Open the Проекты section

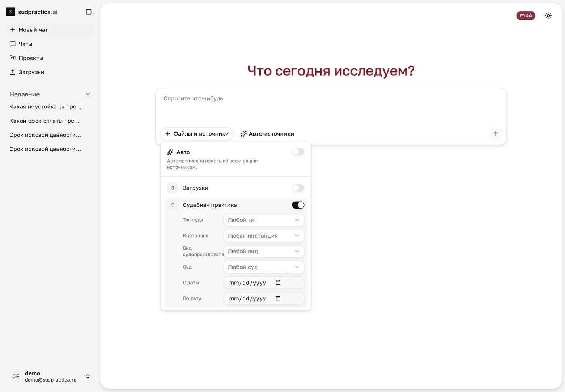[x=50, y=58]
